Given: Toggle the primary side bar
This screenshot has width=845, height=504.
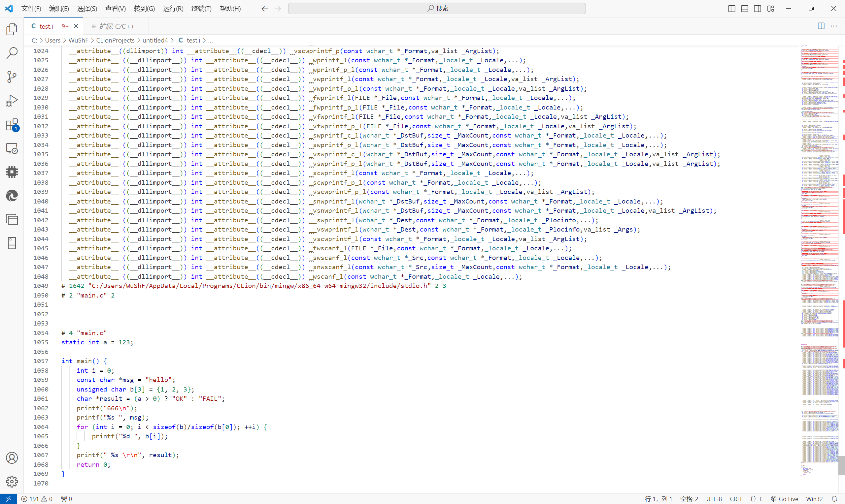Looking at the screenshot, I should tap(732, 9).
